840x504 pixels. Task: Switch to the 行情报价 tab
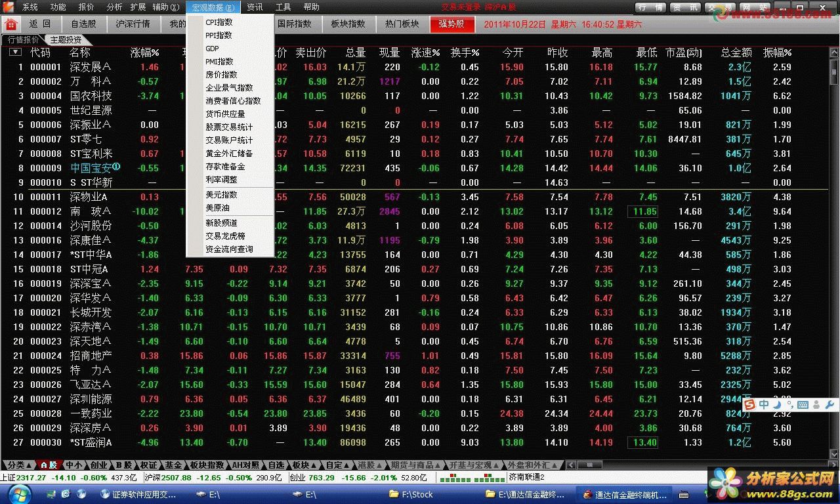pos(23,40)
